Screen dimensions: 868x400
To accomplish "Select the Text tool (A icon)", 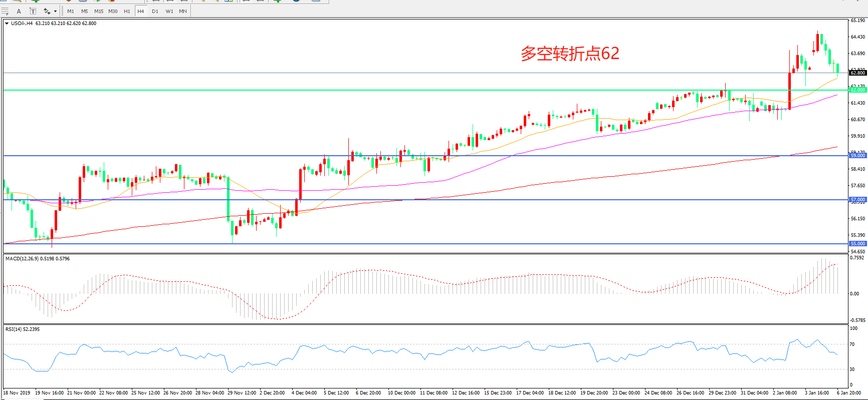I will coord(19,11).
